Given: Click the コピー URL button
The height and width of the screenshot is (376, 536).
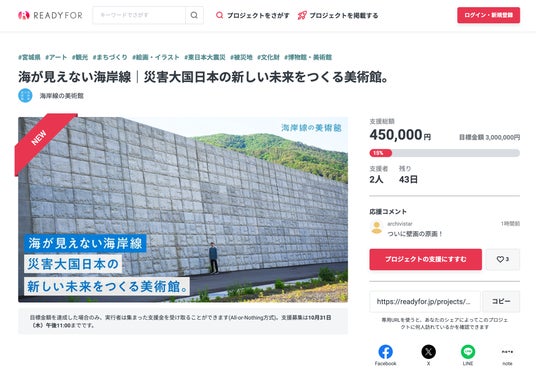Looking at the screenshot, I should tap(501, 301).
